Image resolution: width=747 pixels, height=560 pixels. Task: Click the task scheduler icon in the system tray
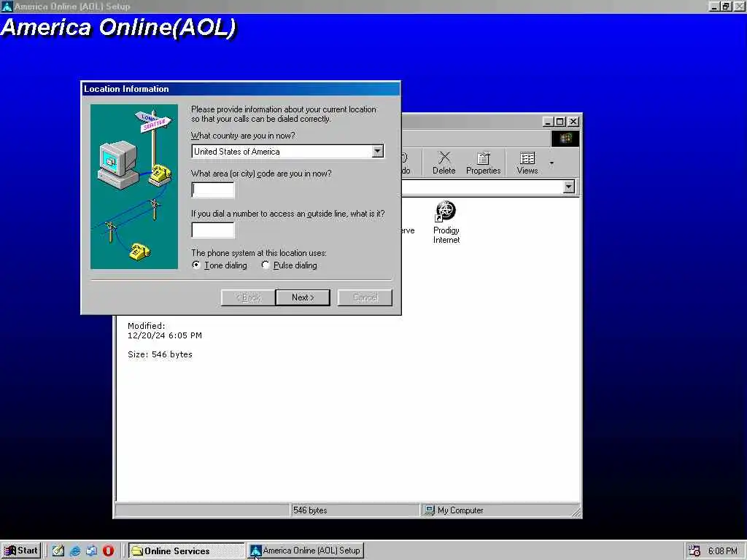(694, 551)
